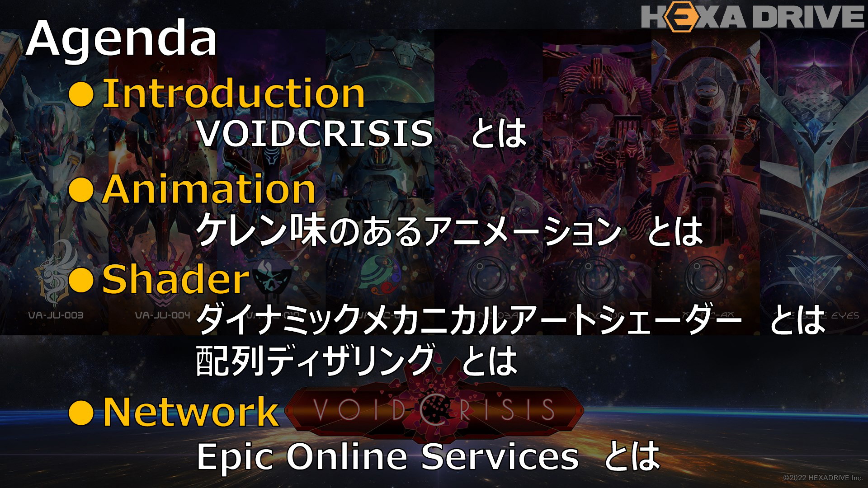This screenshot has width=868, height=488.
Task: Click the yellow bullet beside Animation
Action: pyautogui.click(x=81, y=189)
